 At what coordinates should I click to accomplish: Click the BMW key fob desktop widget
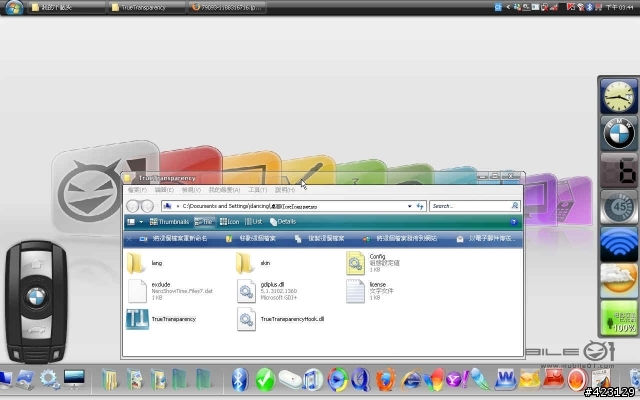pos(36,302)
